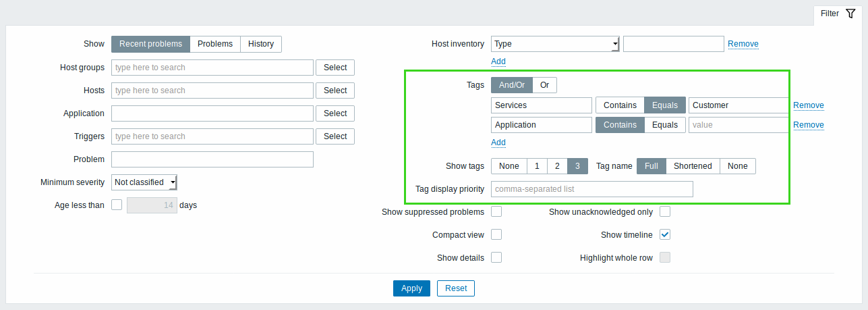Choose Equals for the Application tag
Screen dimensions: 868x310
pos(665,125)
